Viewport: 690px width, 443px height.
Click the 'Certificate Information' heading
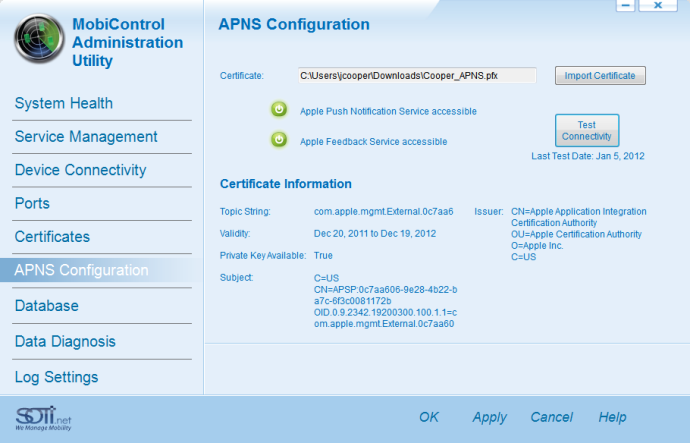pos(286,184)
